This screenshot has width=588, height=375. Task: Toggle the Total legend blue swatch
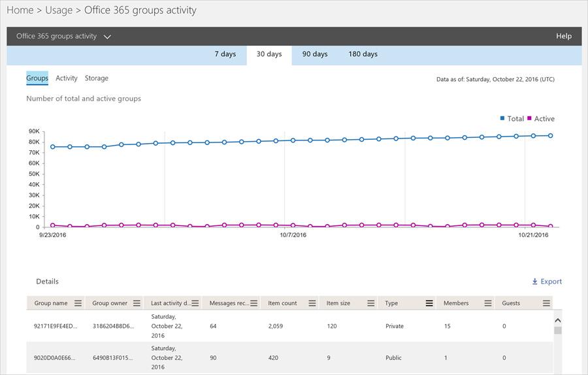pos(502,118)
